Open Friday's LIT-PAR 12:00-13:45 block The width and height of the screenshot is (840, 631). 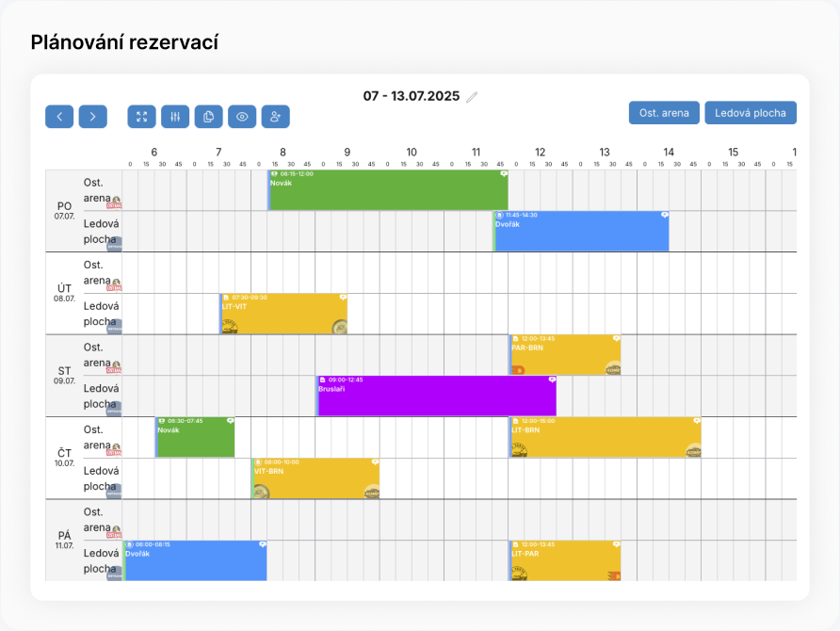click(564, 561)
